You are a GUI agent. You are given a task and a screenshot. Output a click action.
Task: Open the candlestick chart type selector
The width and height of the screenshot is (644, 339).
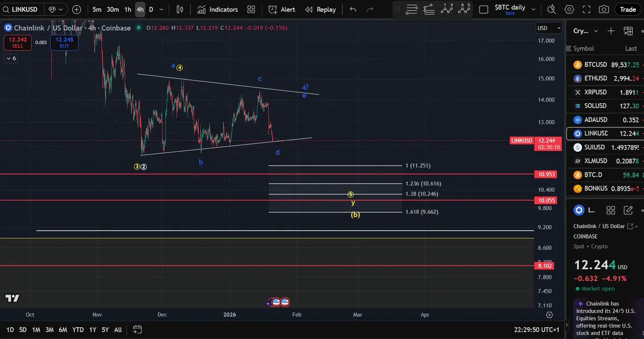(180, 10)
